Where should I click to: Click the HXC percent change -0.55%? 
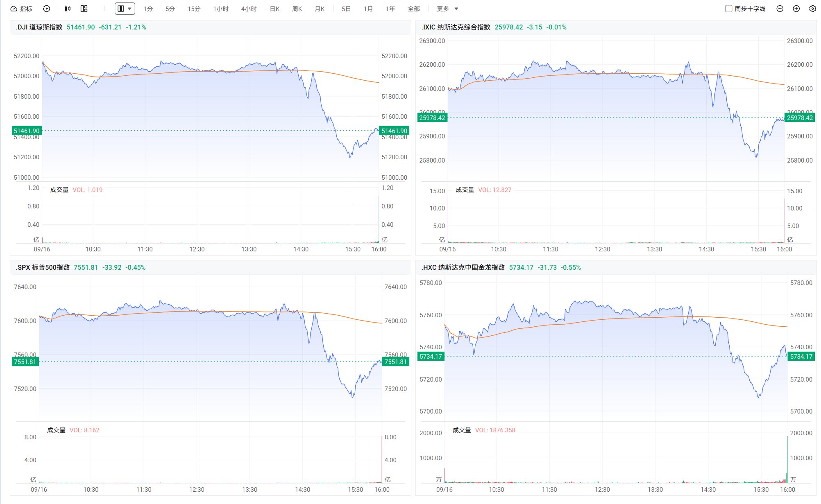(x=571, y=267)
